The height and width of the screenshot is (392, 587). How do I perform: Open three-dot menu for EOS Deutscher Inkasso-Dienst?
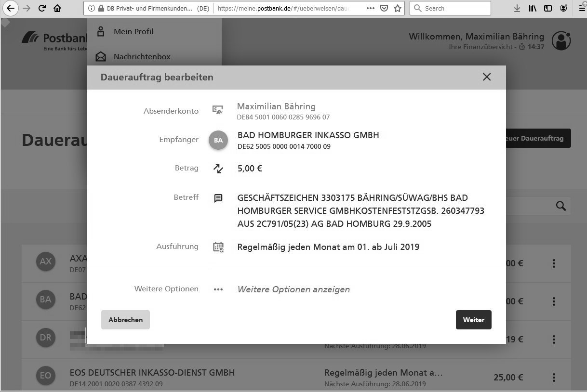coord(554,377)
